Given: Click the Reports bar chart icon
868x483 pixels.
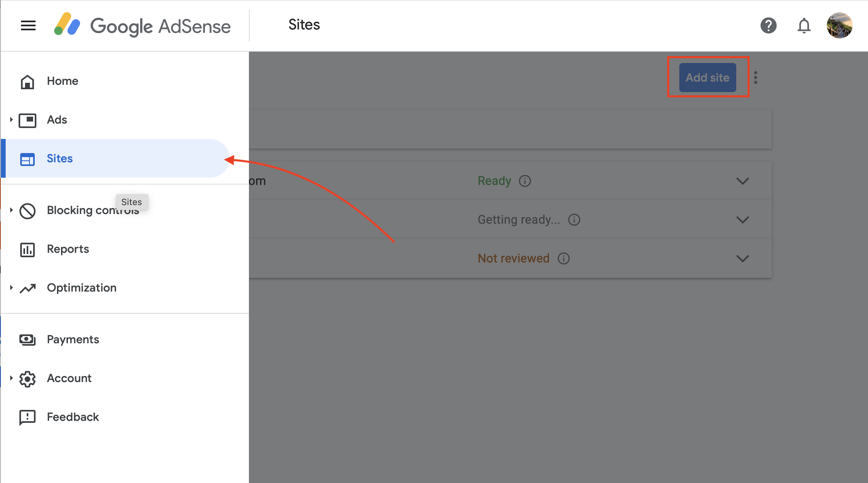Looking at the screenshot, I should pyautogui.click(x=27, y=250).
